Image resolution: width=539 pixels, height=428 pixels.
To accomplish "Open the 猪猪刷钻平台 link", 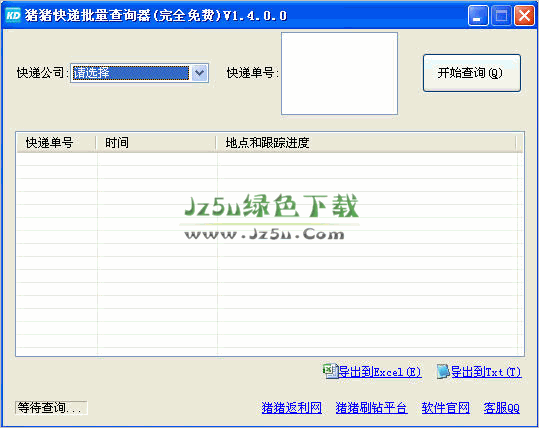I will [371, 408].
